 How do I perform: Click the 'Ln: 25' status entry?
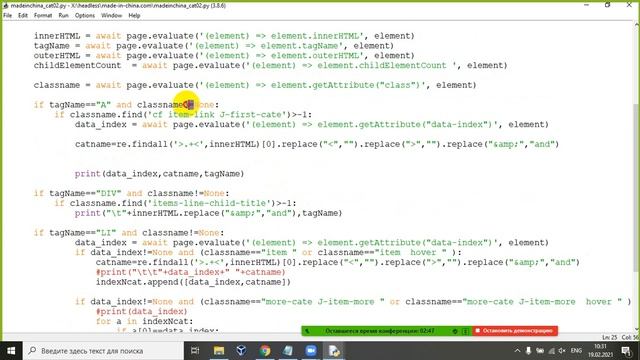[x=610, y=337]
